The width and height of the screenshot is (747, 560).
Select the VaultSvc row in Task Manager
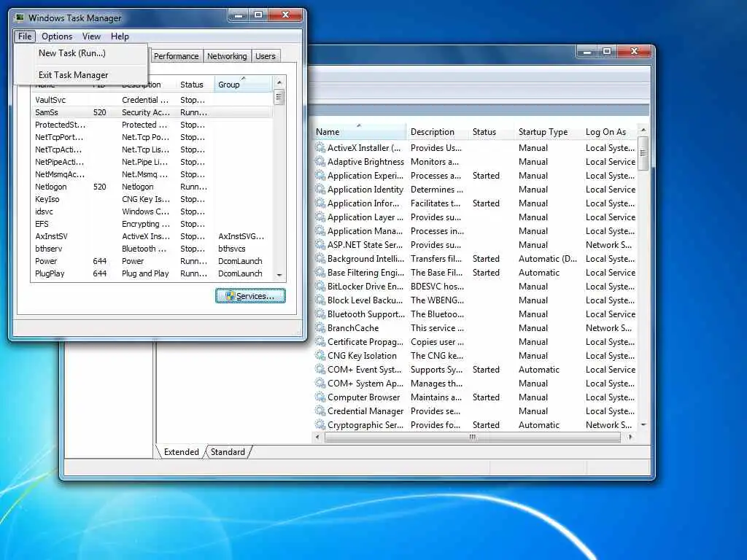[152, 100]
